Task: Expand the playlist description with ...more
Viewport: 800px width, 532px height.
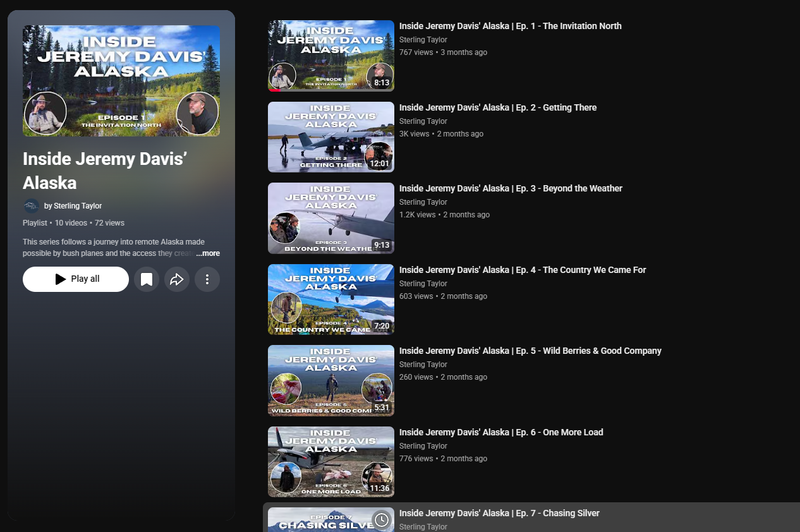Action: coord(208,253)
